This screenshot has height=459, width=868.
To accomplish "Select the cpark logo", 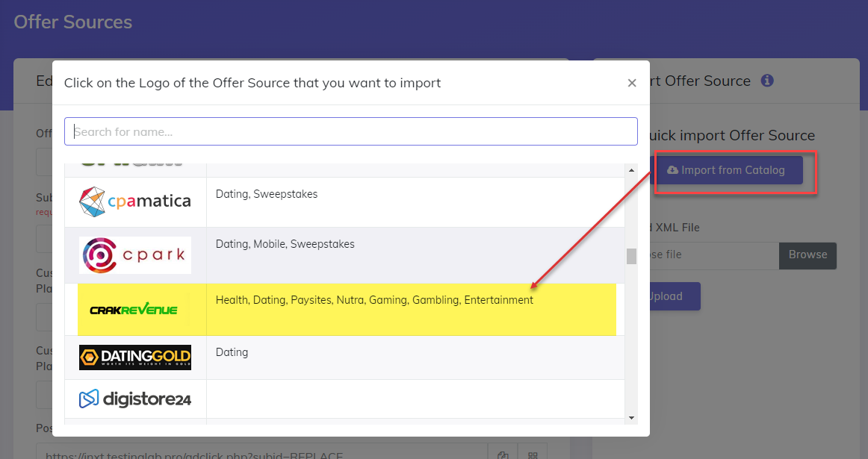I will [x=135, y=255].
